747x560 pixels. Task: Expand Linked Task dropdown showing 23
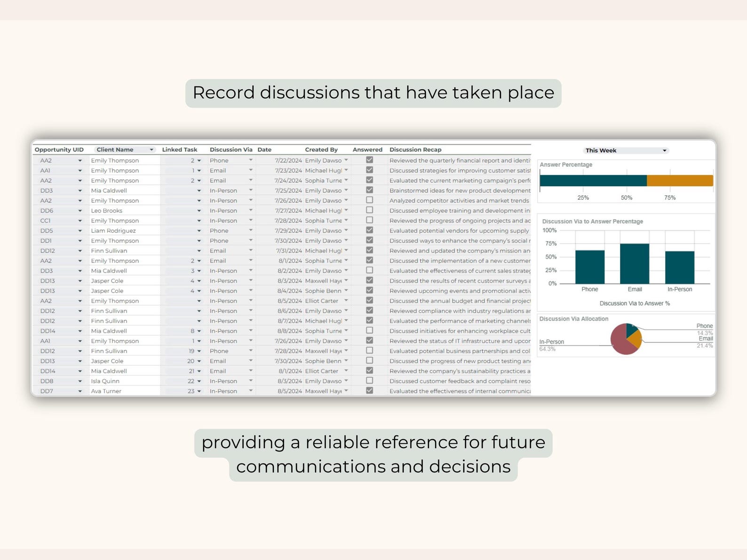199,391
